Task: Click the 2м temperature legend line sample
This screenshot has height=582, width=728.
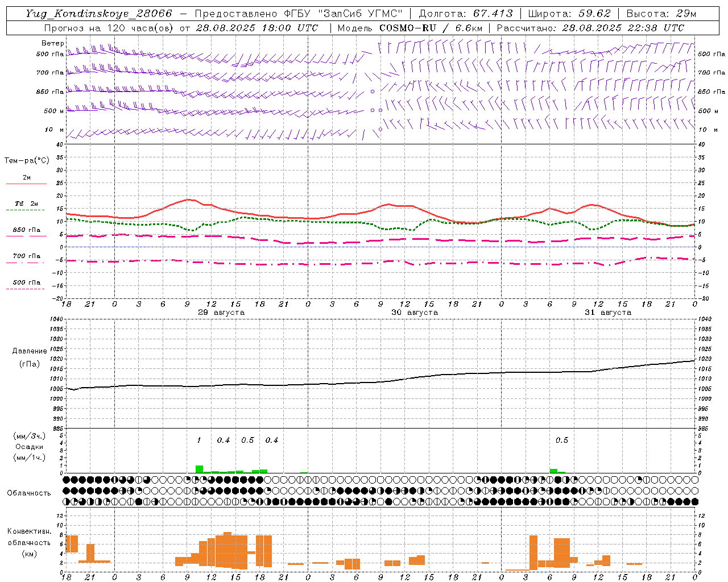Action: (26, 184)
